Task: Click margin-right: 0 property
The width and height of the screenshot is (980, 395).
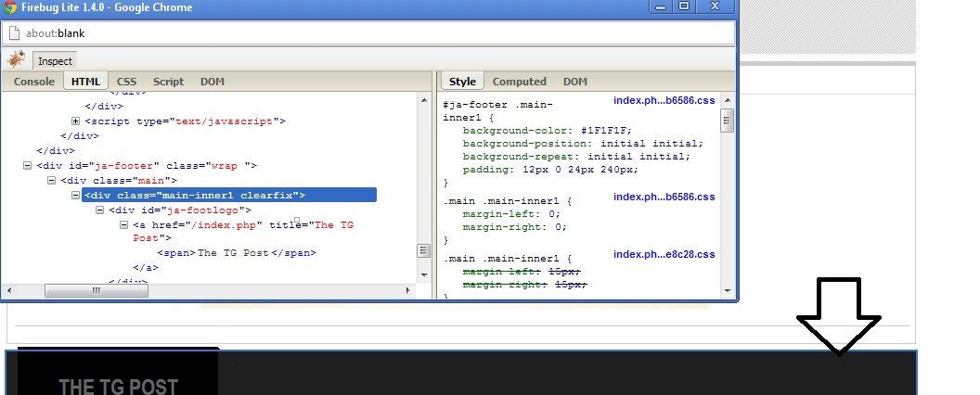Action: click(514, 227)
